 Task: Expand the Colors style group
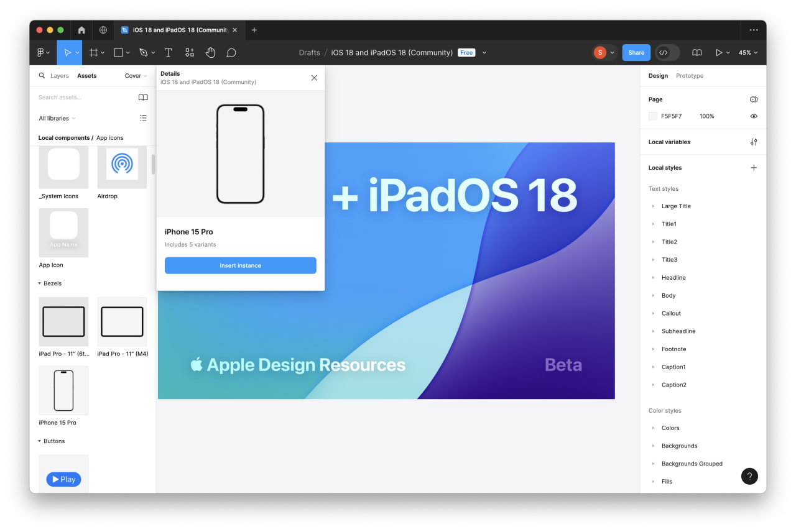pos(653,428)
